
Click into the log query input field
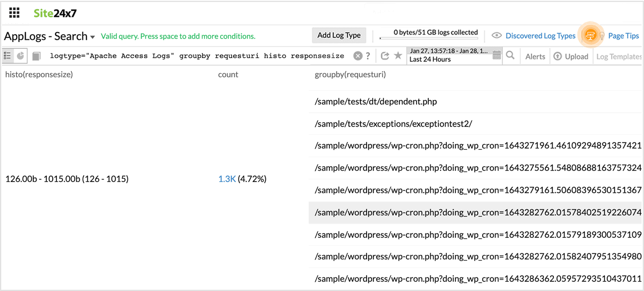tap(197, 56)
